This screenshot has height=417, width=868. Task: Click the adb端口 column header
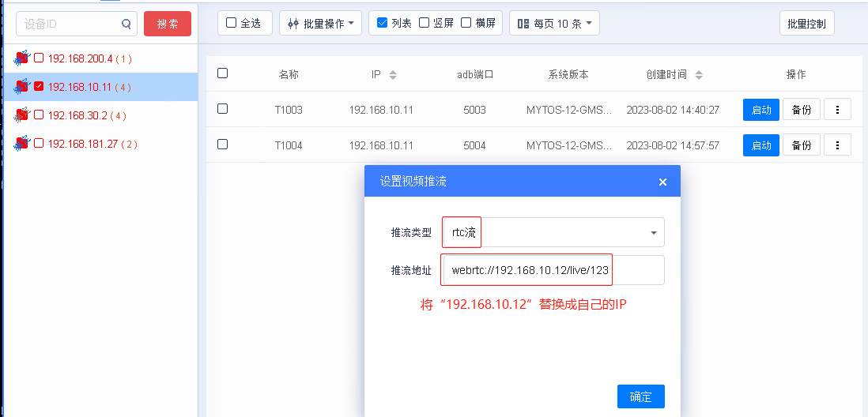474,75
